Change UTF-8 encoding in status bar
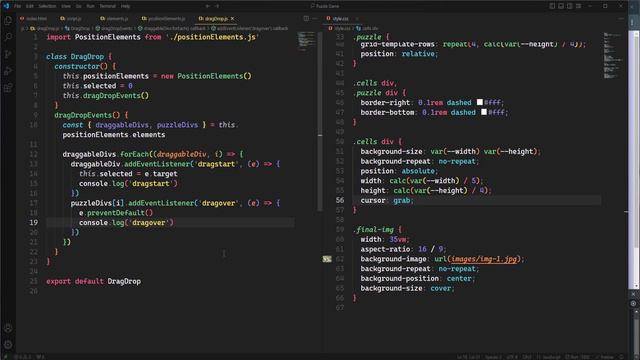 click(512, 357)
